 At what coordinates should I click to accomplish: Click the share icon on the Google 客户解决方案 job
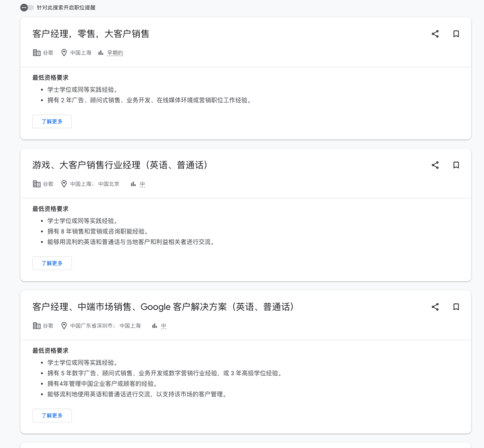tap(434, 307)
